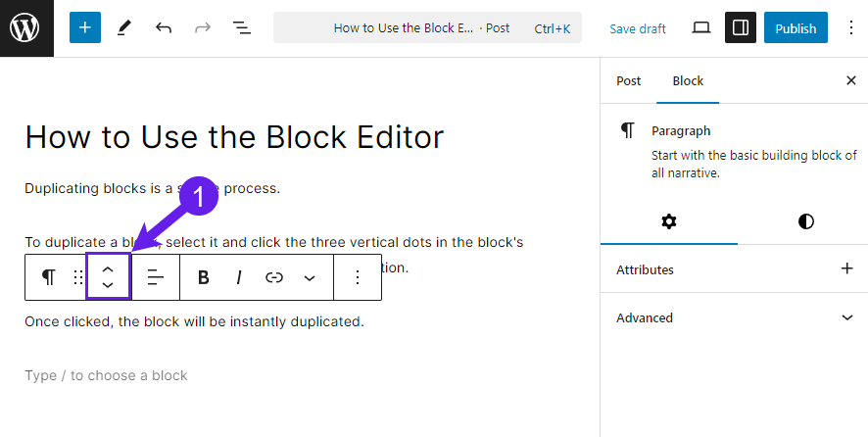
Task: Click the drag handle in block toolbar
Action: click(x=78, y=277)
